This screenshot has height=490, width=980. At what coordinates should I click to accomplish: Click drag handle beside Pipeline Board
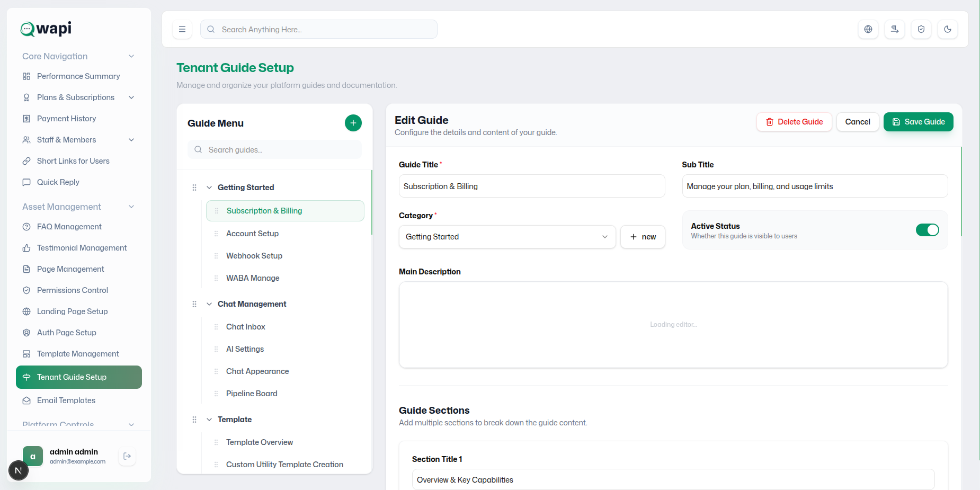click(216, 394)
